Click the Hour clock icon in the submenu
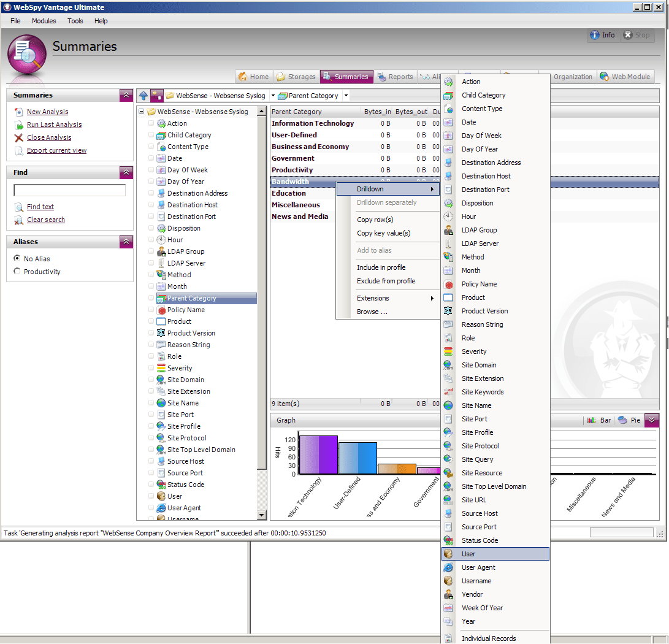This screenshot has width=669, height=644. (x=448, y=217)
